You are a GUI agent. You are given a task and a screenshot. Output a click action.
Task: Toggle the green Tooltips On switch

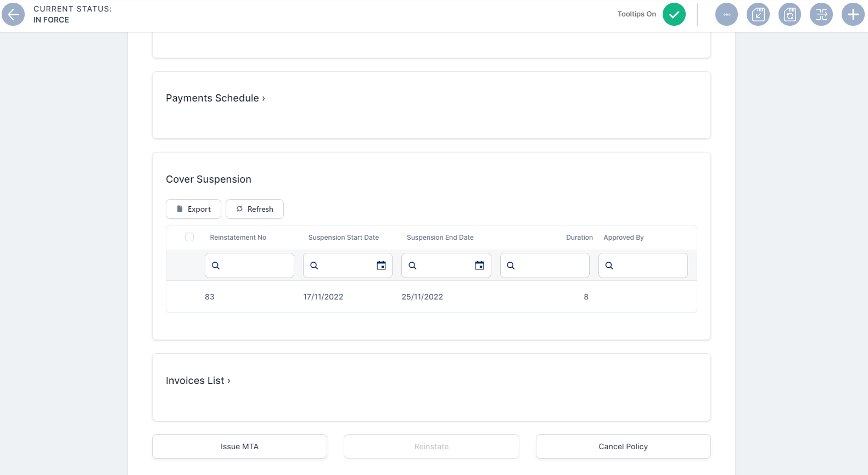pyautogui.click(x=674, y=14)
